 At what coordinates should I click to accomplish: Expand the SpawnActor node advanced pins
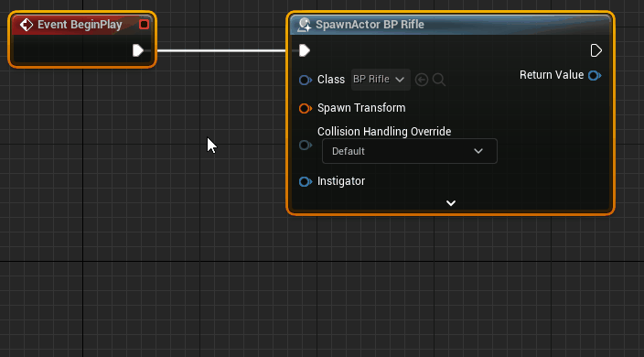451,203
